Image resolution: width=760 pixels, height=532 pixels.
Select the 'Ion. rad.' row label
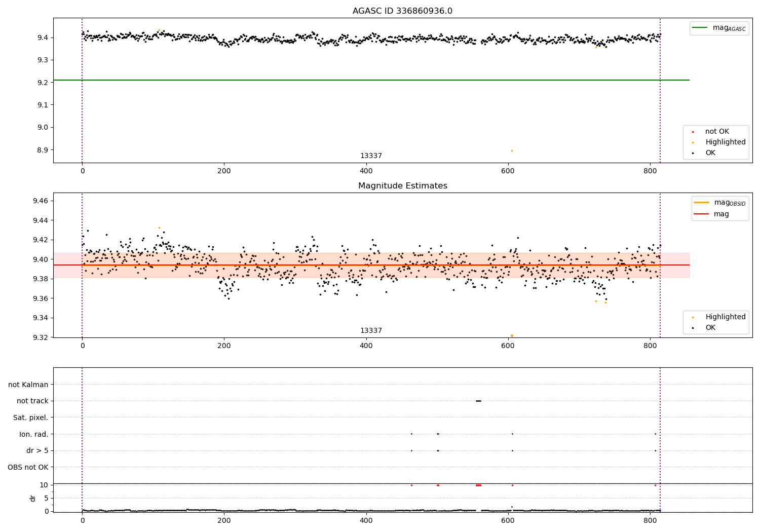(x=34, y=434)
